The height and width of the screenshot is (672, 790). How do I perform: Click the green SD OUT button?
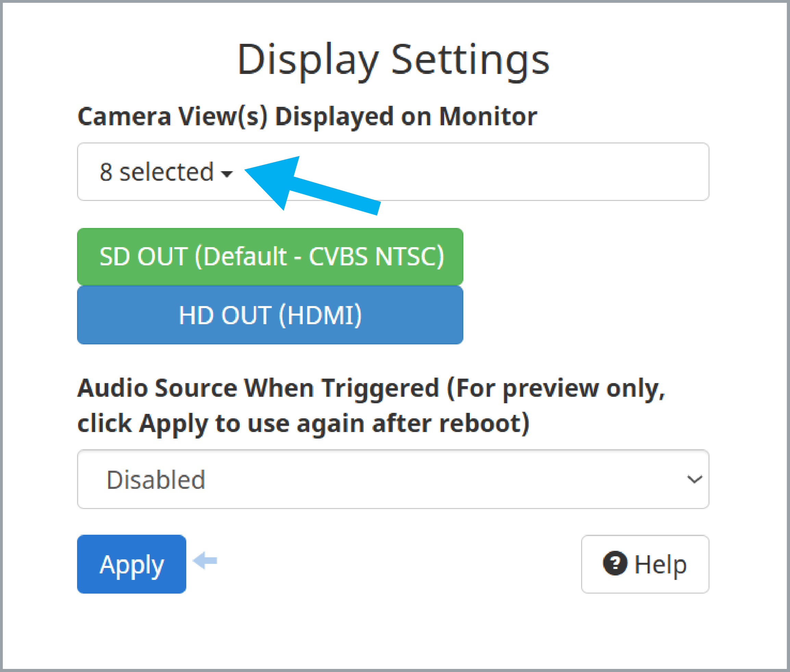[270, 256]
